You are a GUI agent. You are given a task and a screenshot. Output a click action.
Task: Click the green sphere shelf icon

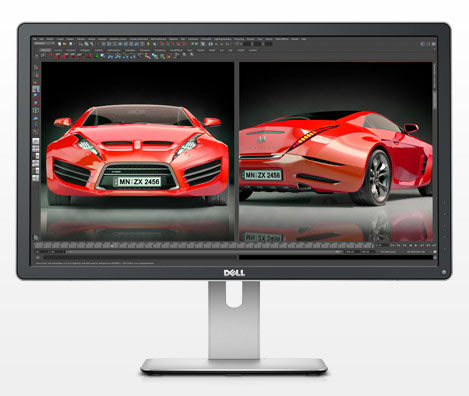[97, 56]
